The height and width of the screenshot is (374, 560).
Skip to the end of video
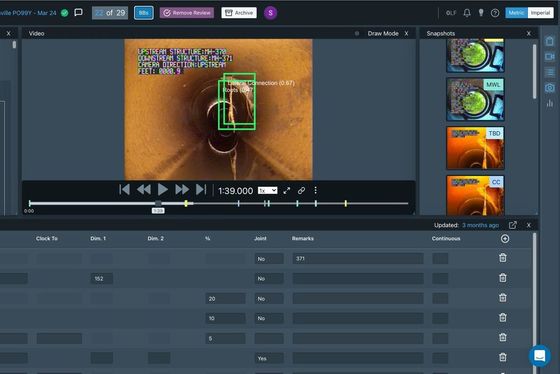pos(201,190)
